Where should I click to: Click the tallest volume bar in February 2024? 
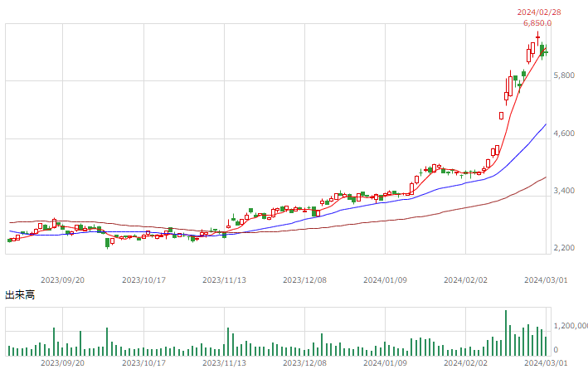coord(506,333)
